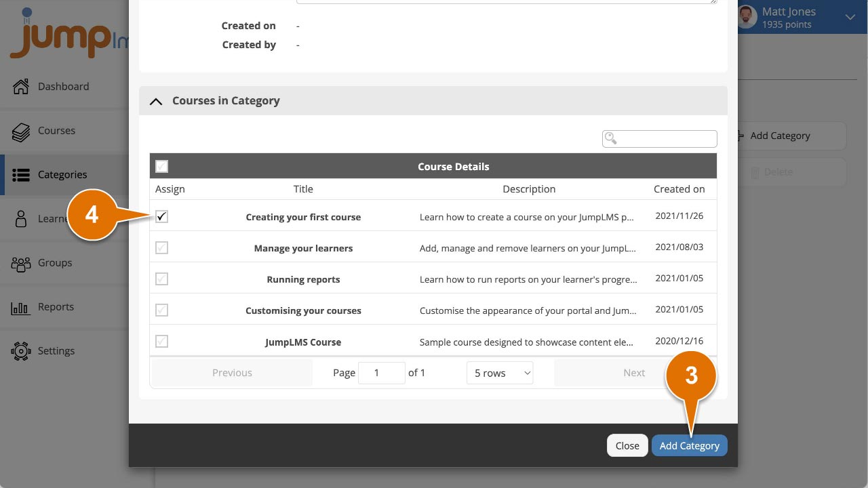This screenshot has height=488, width=868.
Task: Click the Courses stacked-layers icon
Action: pos(21,131)
